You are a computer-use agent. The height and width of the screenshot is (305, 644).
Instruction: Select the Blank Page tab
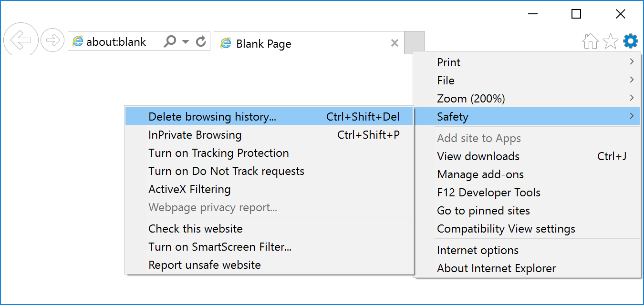(x=309, y=43)
